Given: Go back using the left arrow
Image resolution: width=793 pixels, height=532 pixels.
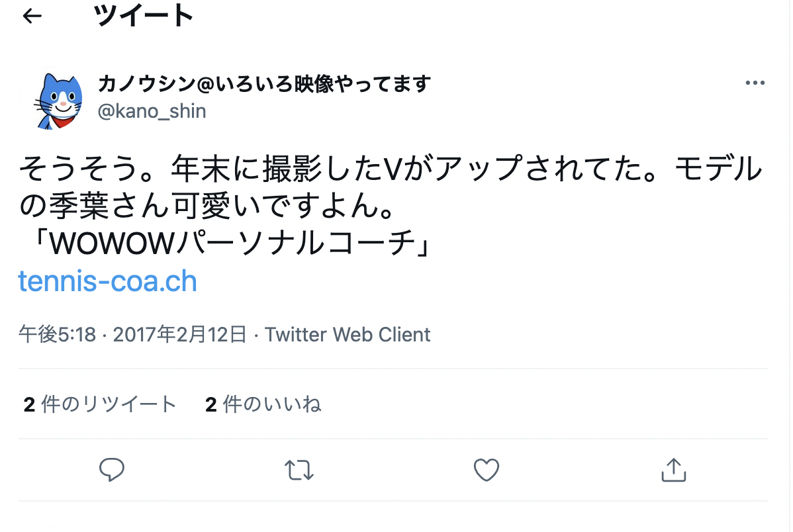Looking at the screenshot, I should point(32,16).
